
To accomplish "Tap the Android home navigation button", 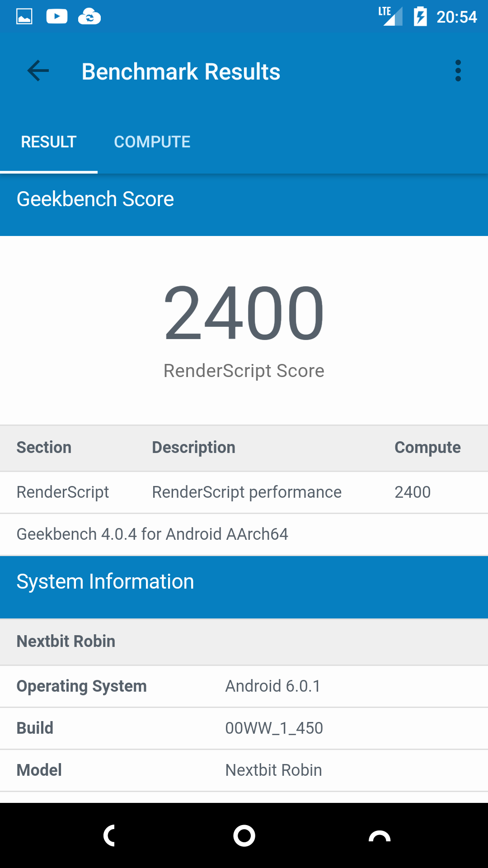I will [x=244, y=835].
